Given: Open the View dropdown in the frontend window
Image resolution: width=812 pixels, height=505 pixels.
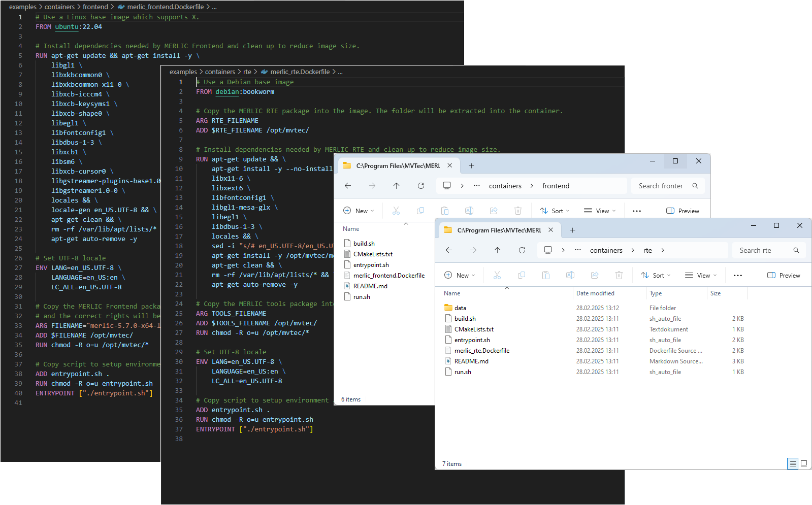Looking at the screenshot, I should coord(600,211).
